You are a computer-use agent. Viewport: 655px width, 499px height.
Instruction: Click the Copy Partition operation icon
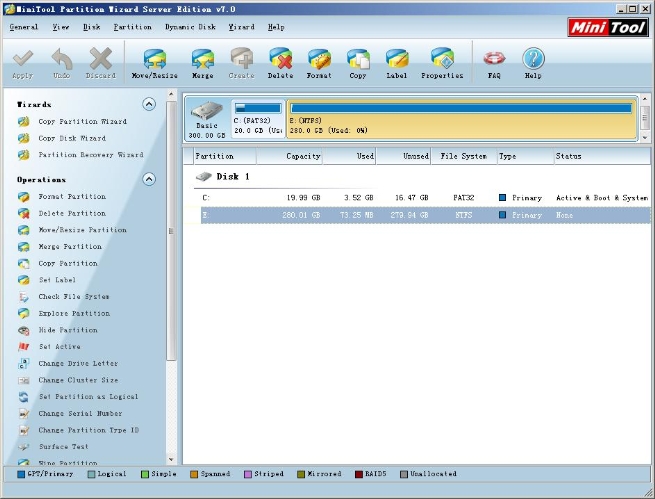[x=24, y=263]
